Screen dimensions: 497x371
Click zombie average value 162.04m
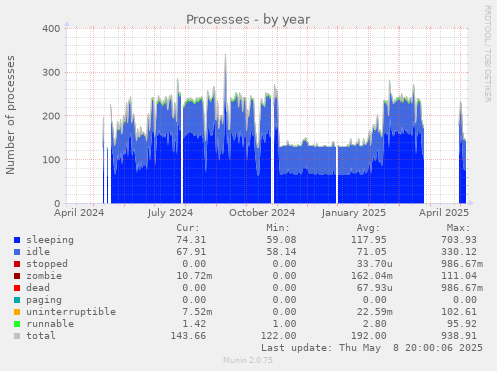tap(372, 276)
